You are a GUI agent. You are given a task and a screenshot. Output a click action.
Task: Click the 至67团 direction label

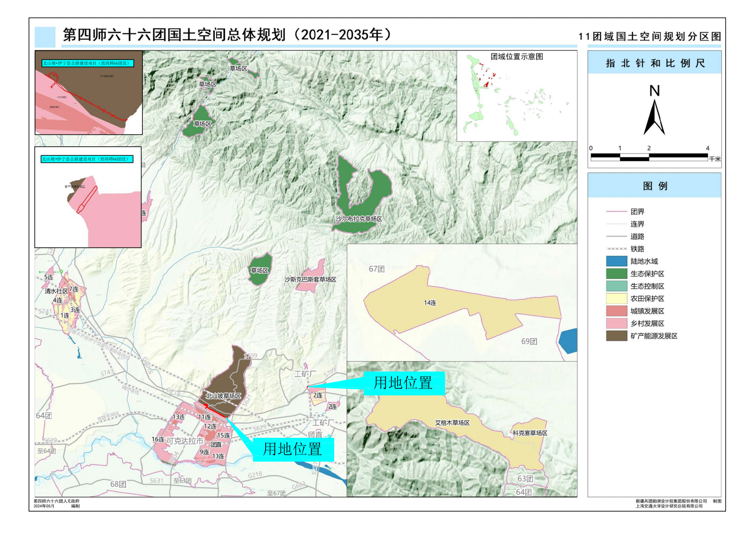276,493
